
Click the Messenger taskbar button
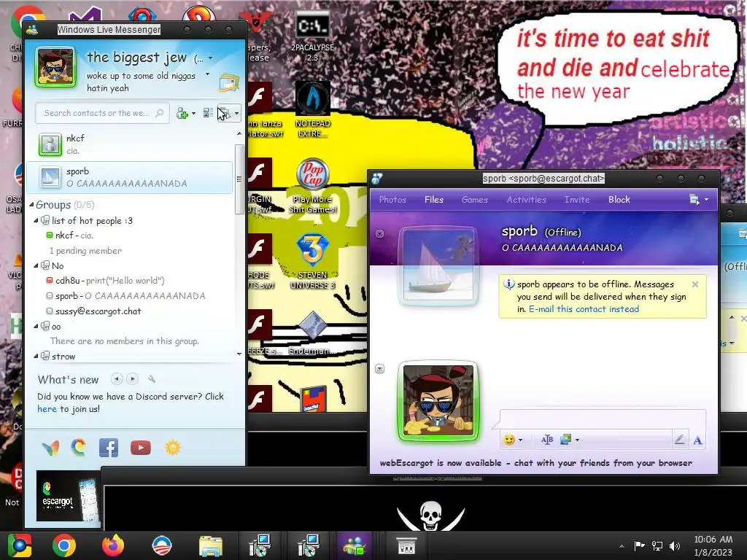coord(354,545)
